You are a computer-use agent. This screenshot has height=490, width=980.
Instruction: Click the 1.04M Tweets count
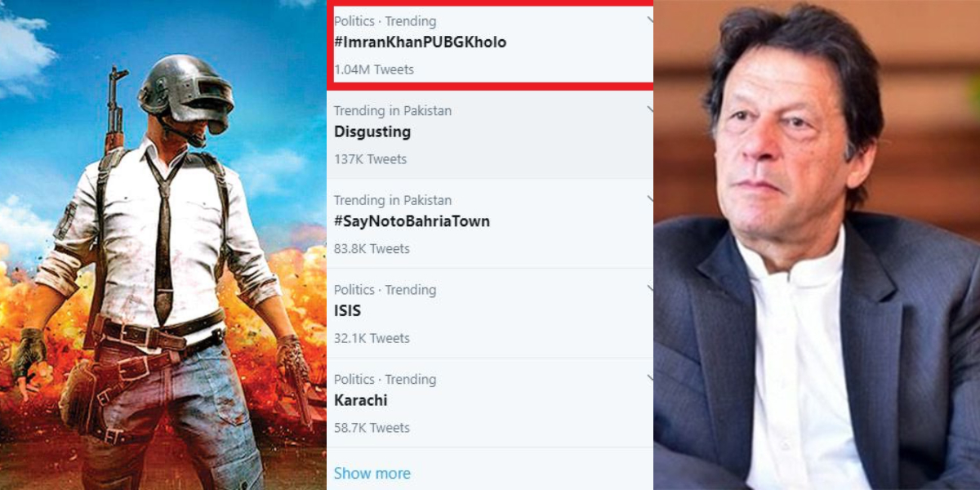(x=374, y=69)
